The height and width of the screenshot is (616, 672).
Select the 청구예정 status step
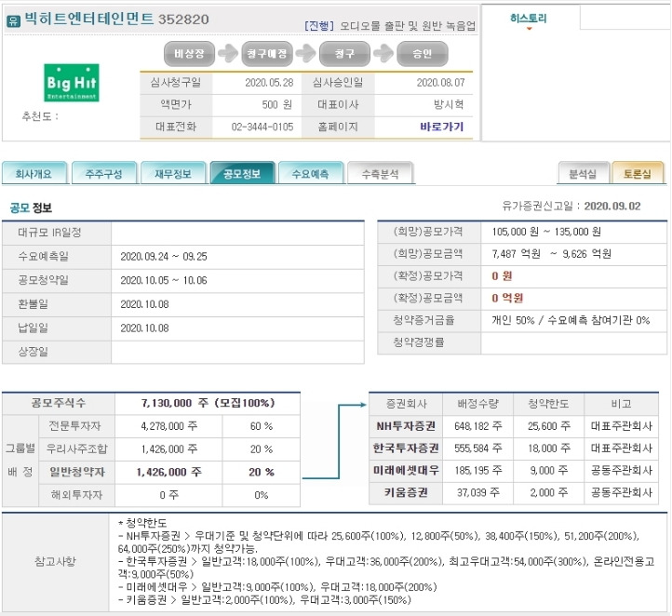(x=267, y=54)
